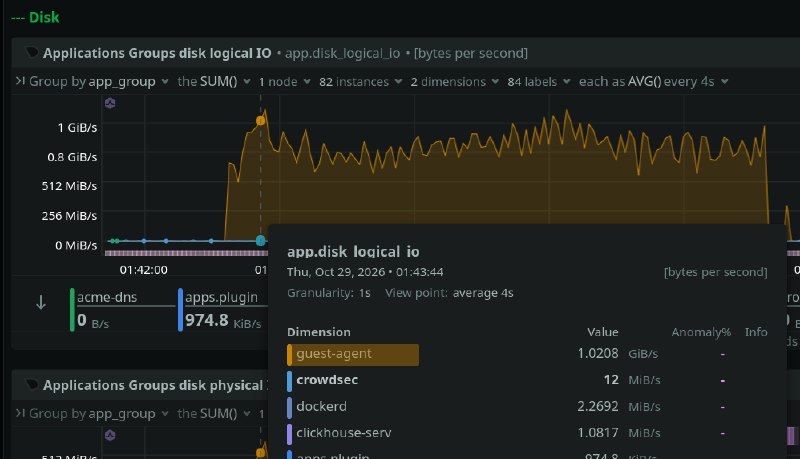Click the 1 GiB/s y-axis label
800x459 pixels.
coord(77,128)
